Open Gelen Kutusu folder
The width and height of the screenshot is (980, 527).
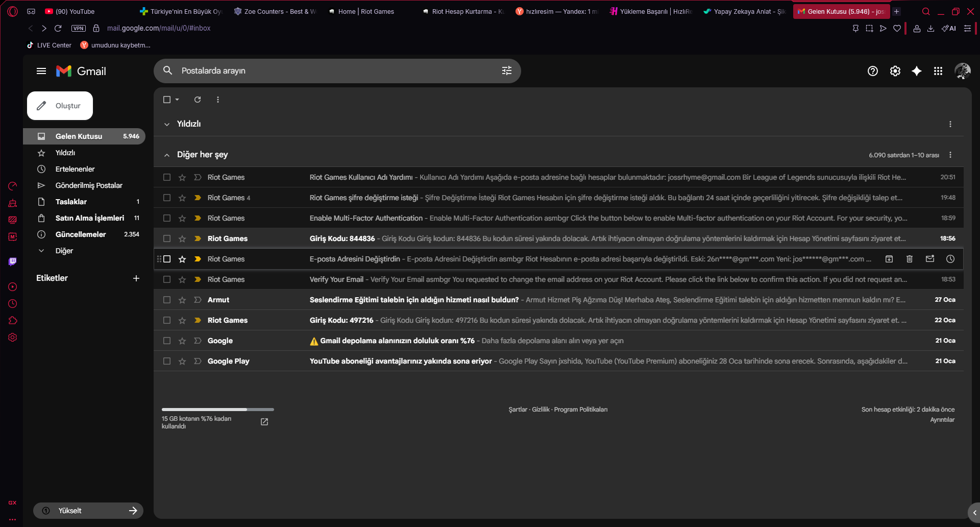(84, 136)
